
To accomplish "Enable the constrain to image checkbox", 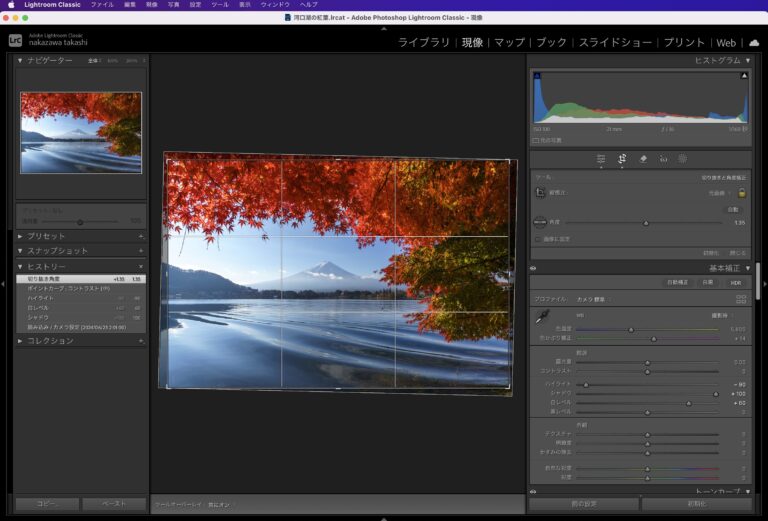I will point(537,239).
